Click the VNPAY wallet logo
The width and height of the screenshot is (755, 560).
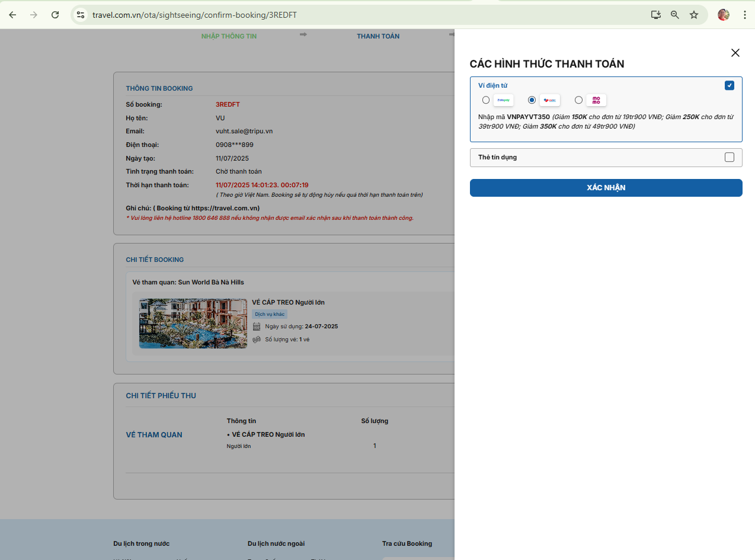point(549,100)
